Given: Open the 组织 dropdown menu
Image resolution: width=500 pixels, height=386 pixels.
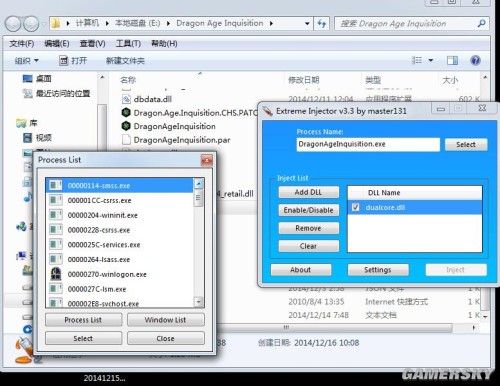Looking at the screenshot, I should click(26, 61).
